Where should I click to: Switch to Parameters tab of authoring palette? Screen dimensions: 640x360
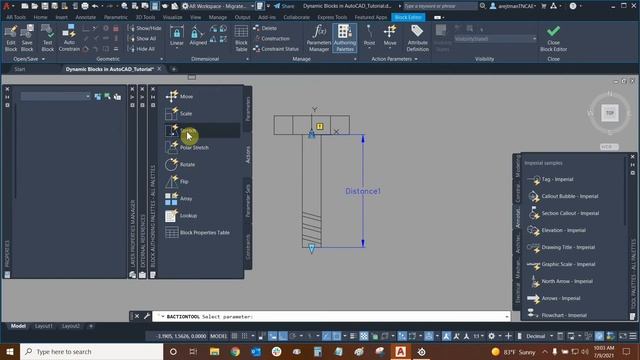[248, 109]
